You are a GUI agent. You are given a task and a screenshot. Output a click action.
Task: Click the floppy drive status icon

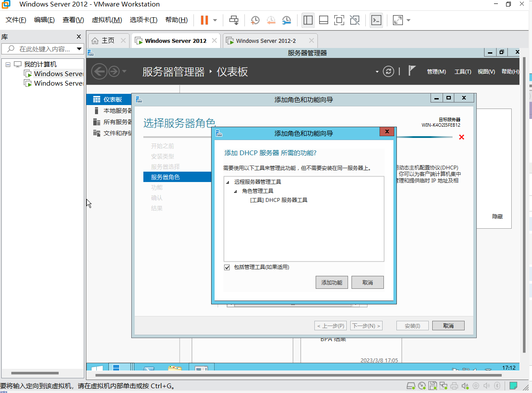click(x=432, y=386)
